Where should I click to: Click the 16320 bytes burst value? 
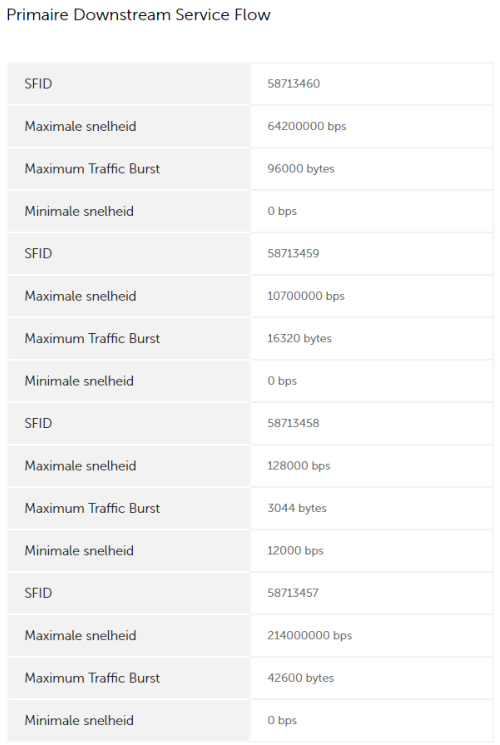pyautogui.click(x=299, y=338)
